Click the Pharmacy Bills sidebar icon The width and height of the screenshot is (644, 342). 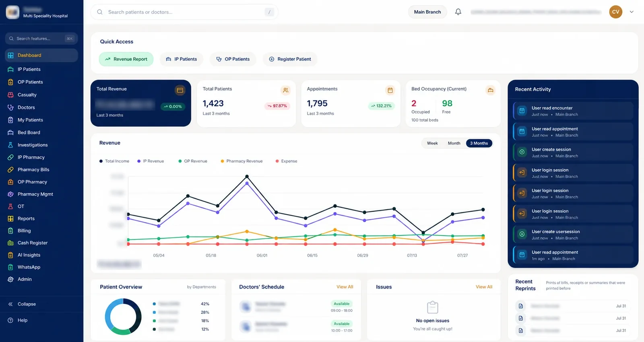[x=10, y=170]
